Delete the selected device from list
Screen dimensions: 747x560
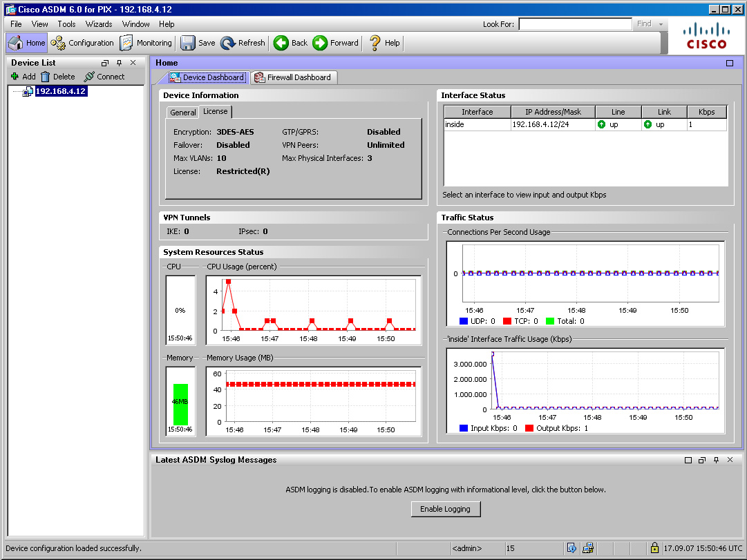pos(57,77)
